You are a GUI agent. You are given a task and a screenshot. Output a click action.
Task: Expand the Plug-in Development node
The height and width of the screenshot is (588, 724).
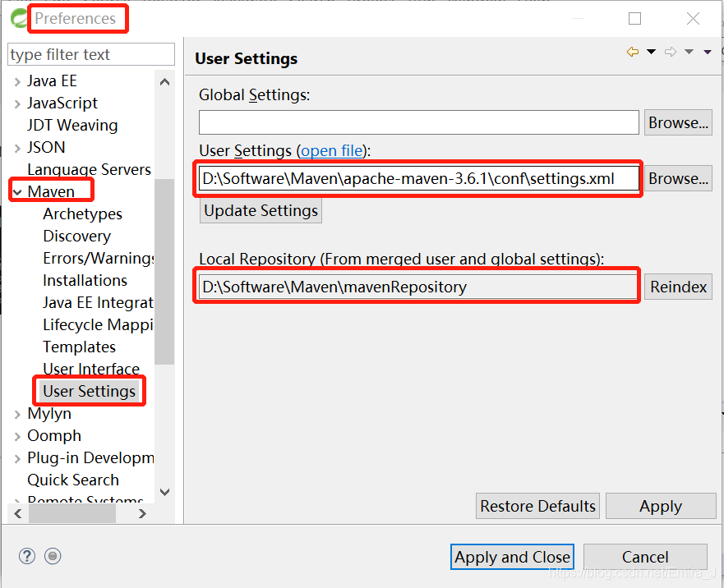point(17,459)
